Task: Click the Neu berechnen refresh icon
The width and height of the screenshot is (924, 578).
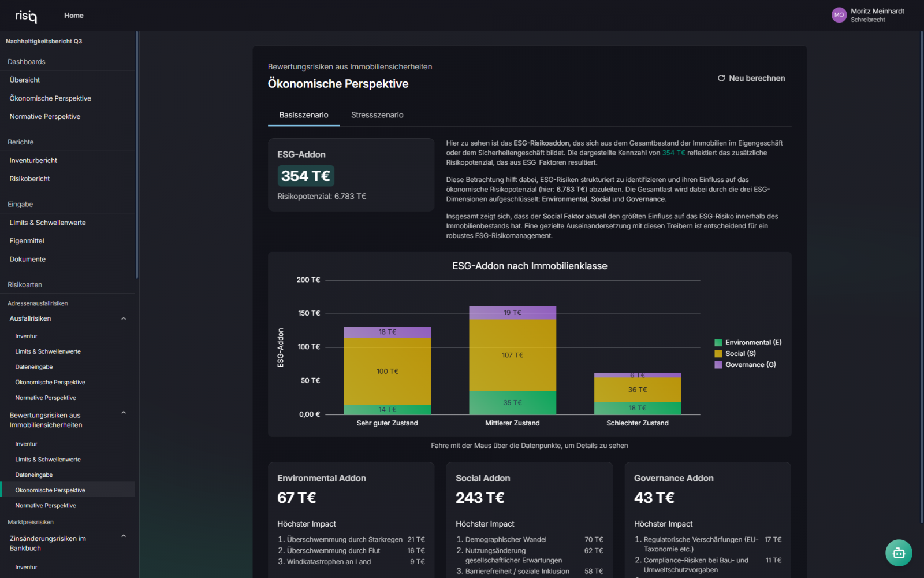Action: point(721,78)
